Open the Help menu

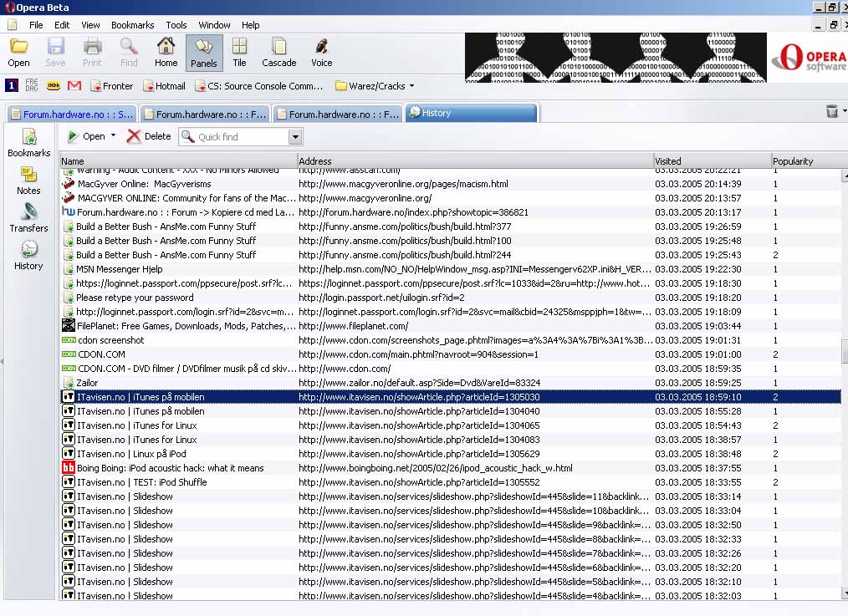[x=250, y=25]
